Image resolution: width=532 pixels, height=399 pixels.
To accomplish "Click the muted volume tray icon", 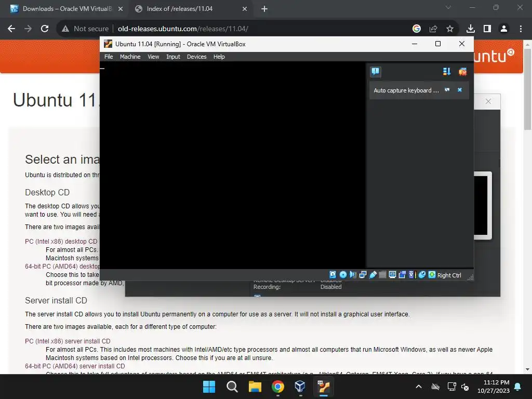I will pos(465,387).
